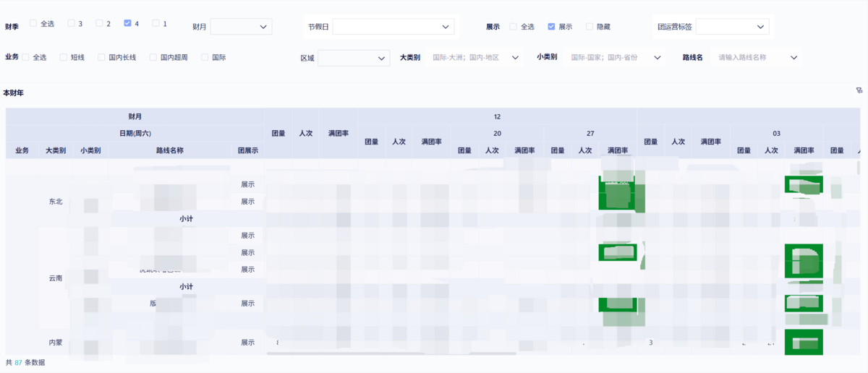Open the 大类别 filter dropdown
The image size is (868, 373).
pyautogui.click(x=473, y=57)
